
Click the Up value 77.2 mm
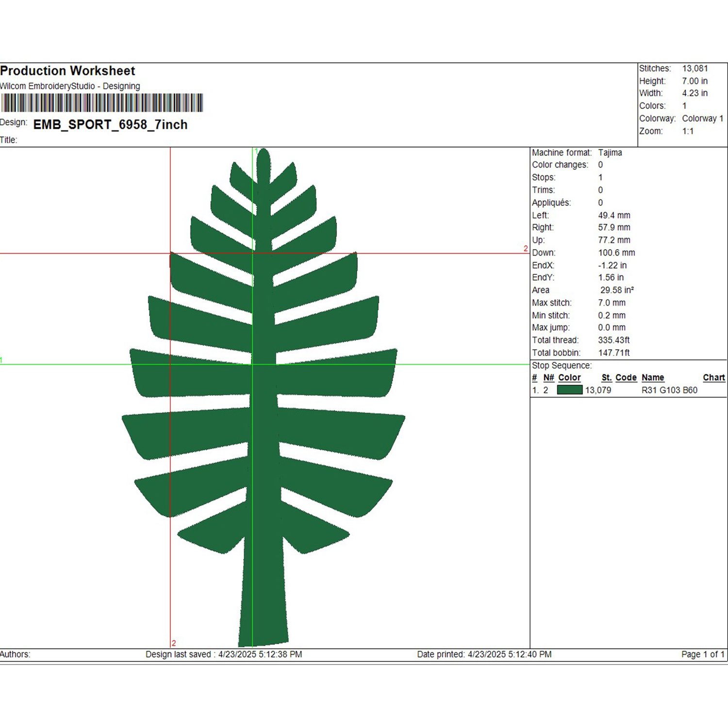pyautogui.click(x=614, y=240)
